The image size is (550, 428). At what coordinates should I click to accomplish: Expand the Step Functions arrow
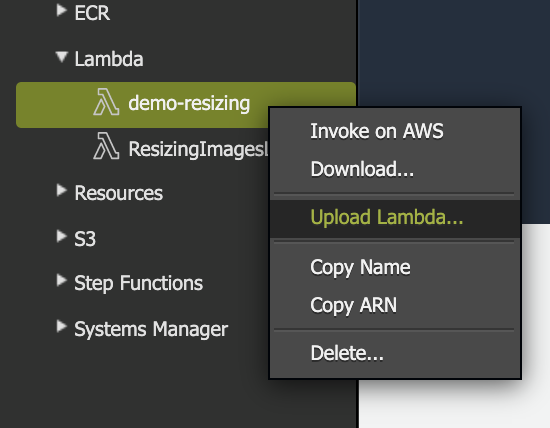tap(62, 280)
